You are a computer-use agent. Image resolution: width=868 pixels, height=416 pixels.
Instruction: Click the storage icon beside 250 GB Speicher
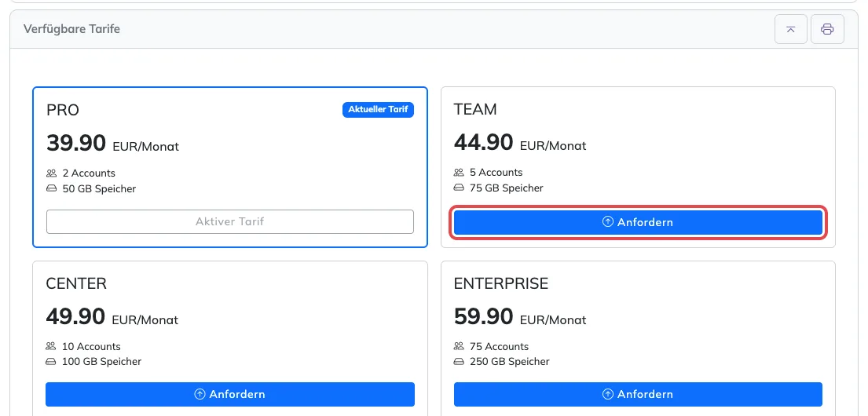[x=459, y=362]
